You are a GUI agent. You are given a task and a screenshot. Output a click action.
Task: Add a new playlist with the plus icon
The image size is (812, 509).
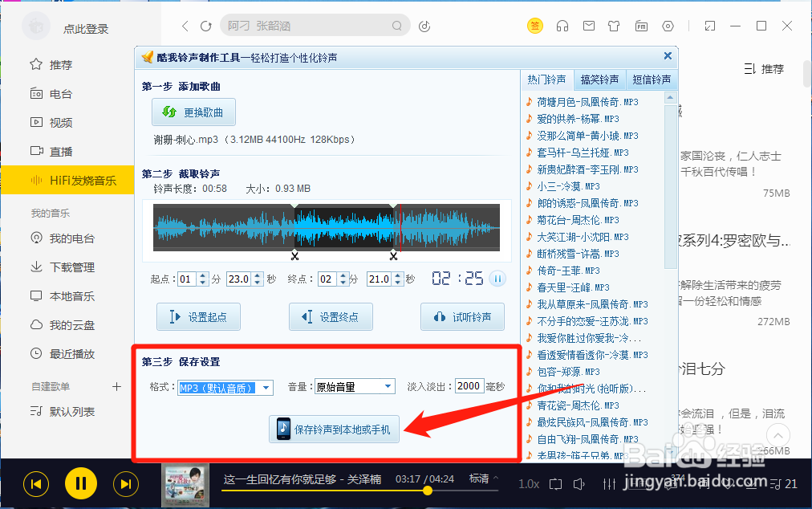(x=116, y=387)
